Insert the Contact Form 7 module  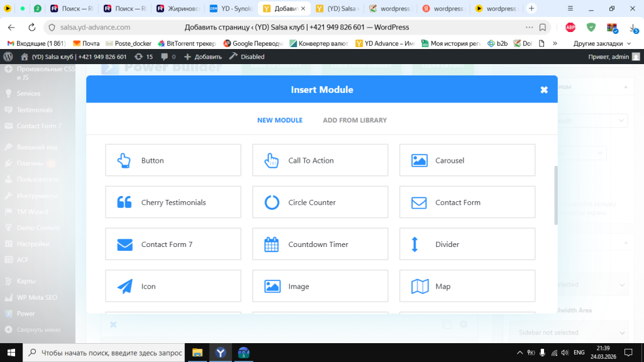click(173, 244)
